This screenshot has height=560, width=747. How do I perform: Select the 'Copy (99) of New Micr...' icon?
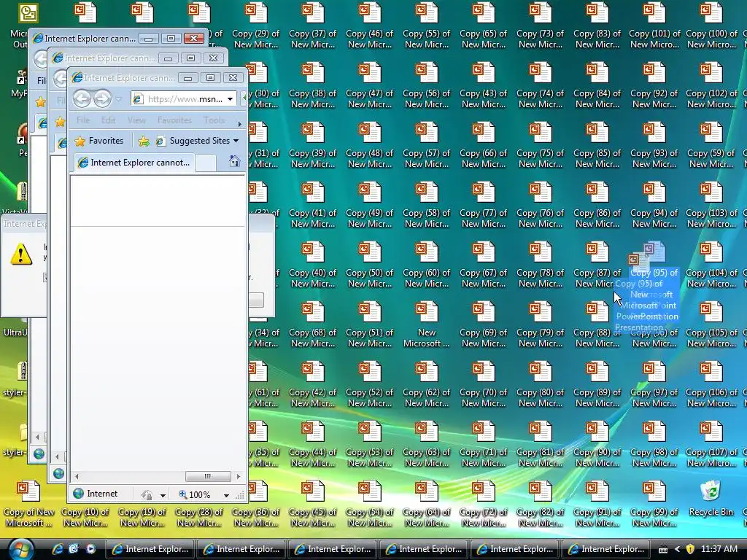[654, 504]
